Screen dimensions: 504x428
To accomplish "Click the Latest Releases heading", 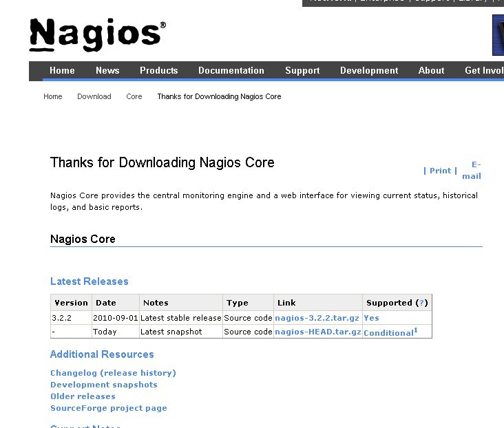I will coord(90,281).
